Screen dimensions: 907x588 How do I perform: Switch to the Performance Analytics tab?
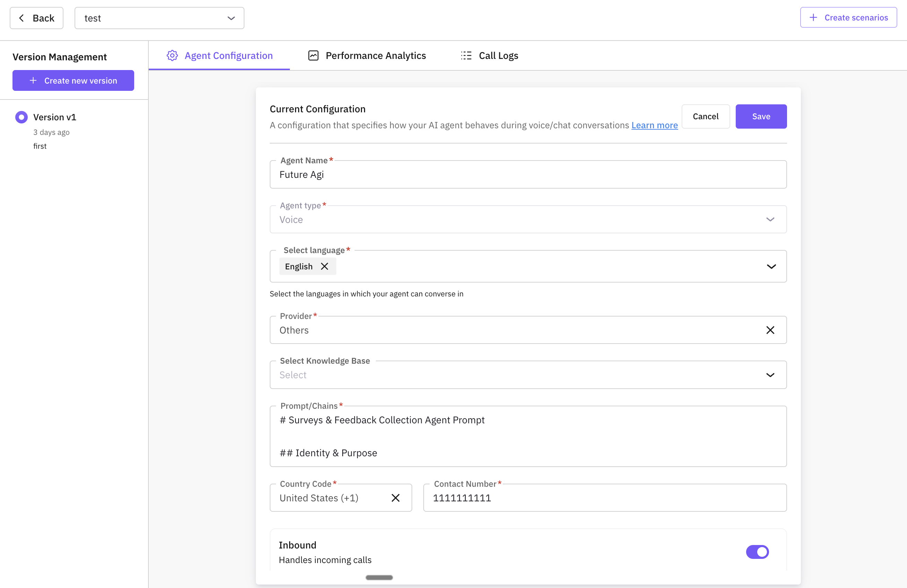tap(375, 55)
